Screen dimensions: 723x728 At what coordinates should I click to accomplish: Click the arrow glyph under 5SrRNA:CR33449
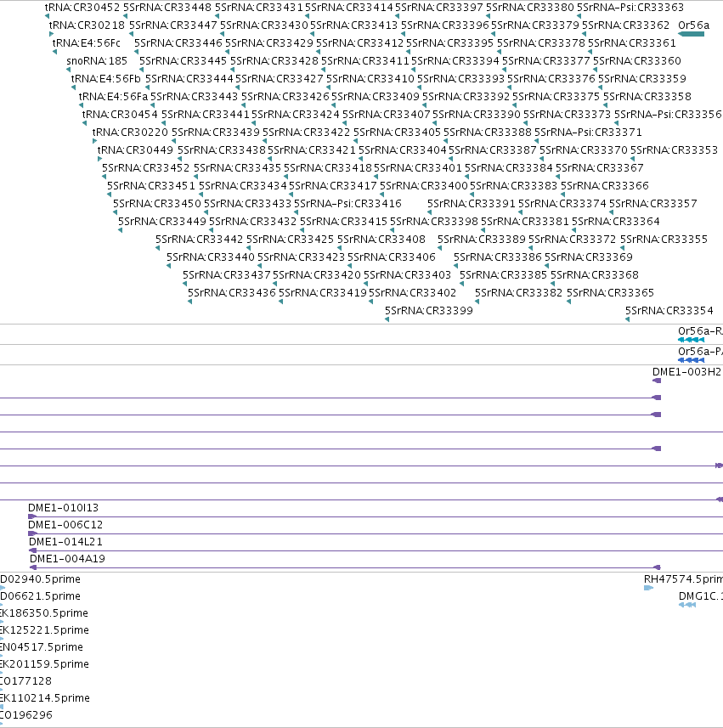click(x=121, y=230)
